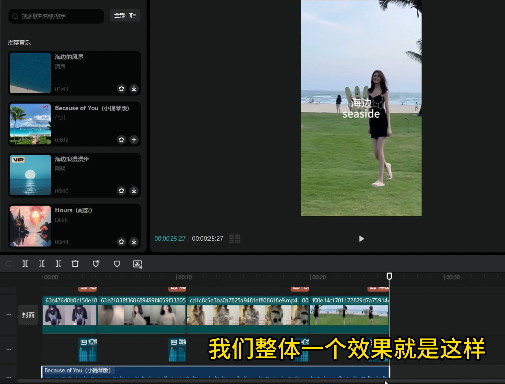Toggle the main video track control dash

coord(9,315)
